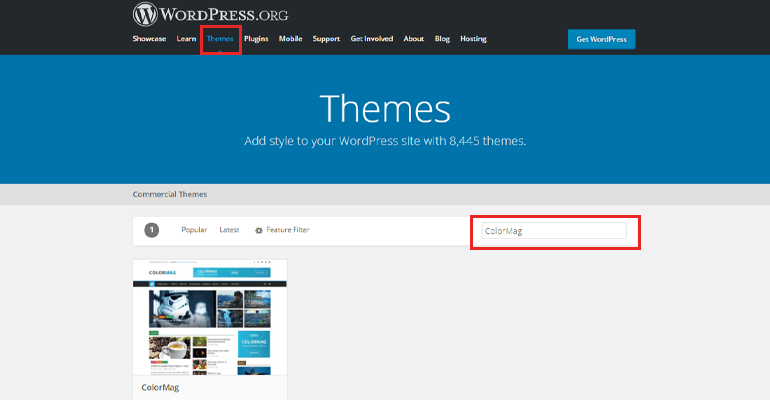The image size is (770, 400).
Task: Open the Showcase menu item
Action: [149, 39]
